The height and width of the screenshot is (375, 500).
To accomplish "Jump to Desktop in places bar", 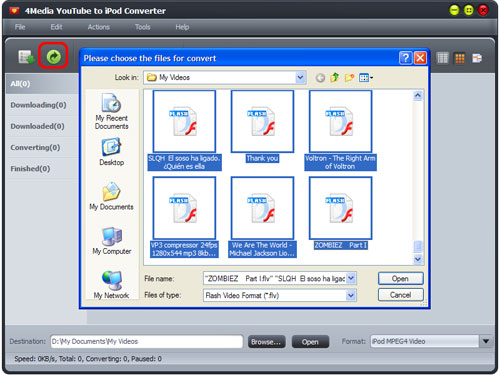I will (x=111, y=152).
